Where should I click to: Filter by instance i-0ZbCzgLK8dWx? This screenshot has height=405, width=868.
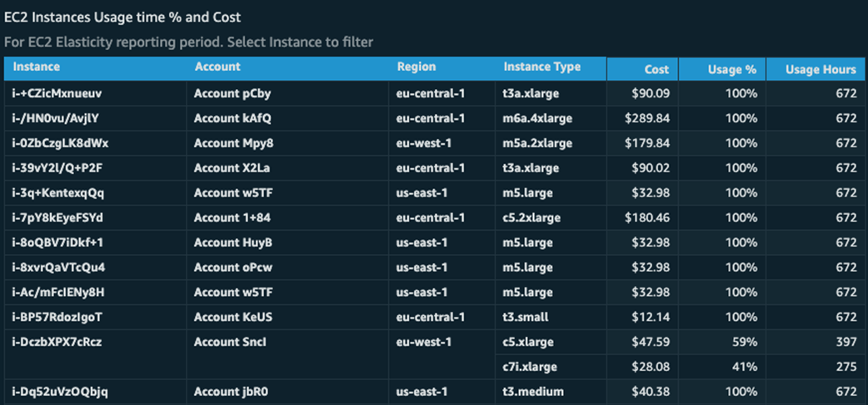[x=60, y=143]
